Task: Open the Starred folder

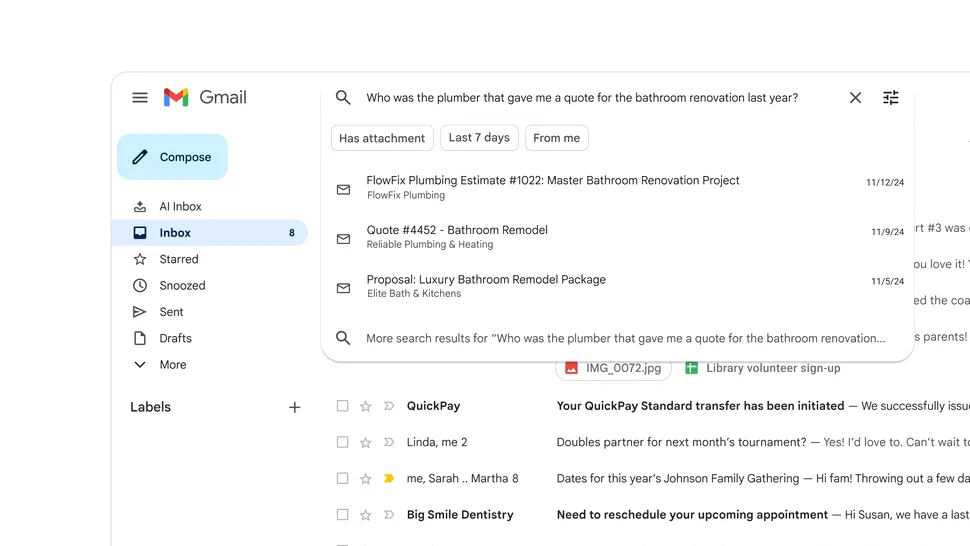Action: coord(210,259)
